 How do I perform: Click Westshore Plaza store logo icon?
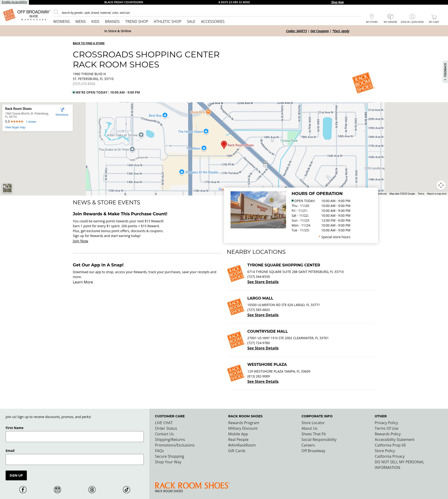tap(236, 373)
